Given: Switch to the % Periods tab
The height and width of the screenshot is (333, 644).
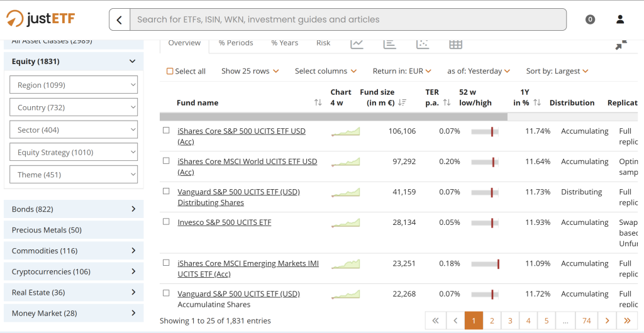Looking at the screenshot, I should click(x=236, y=43).
